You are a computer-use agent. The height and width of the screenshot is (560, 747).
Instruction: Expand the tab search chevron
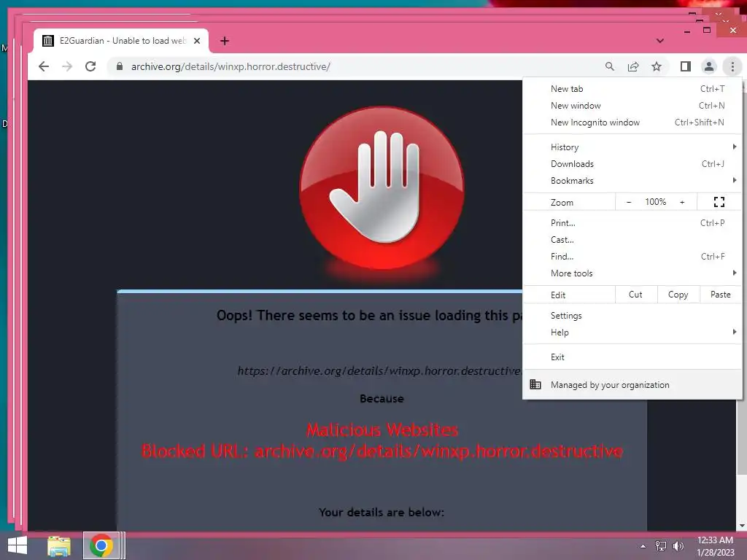point(659,41)
